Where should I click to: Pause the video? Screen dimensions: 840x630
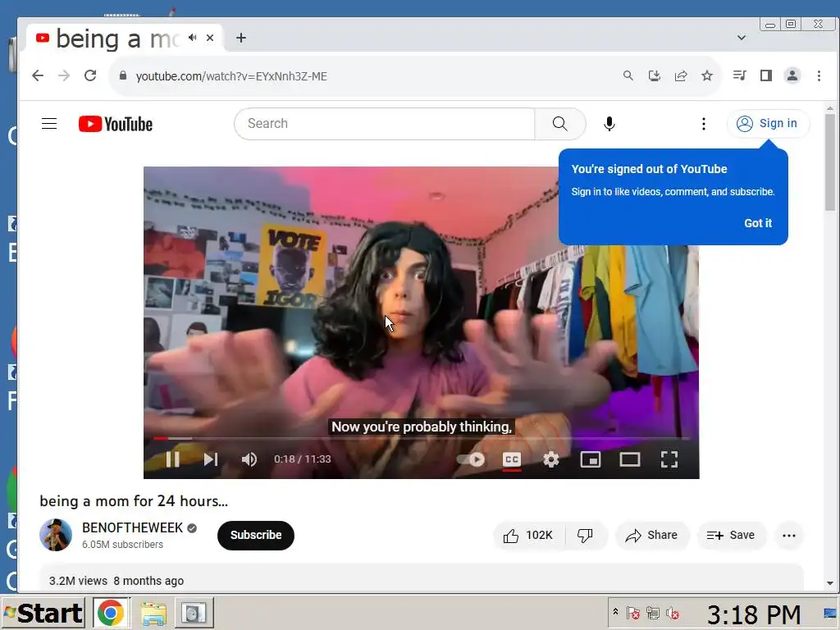[172, 459]
